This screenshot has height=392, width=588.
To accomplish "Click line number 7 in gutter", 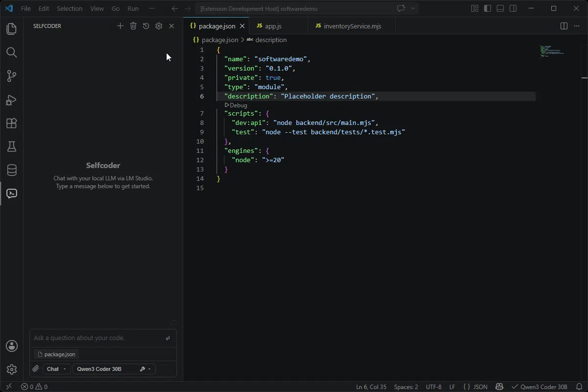I will 201,113.
